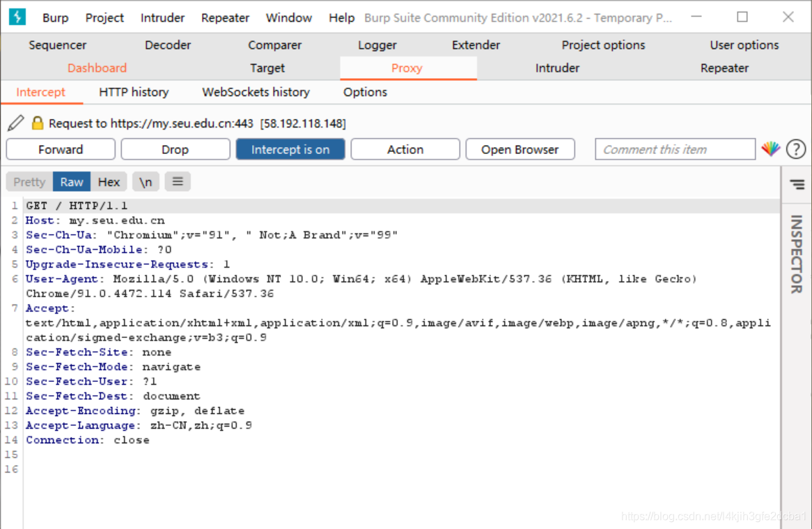Click the Accept-Language header line

click(139, 425)
